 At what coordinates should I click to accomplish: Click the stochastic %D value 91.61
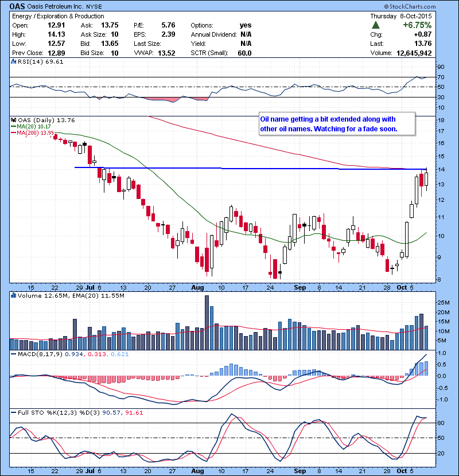[x=134, y=412]
